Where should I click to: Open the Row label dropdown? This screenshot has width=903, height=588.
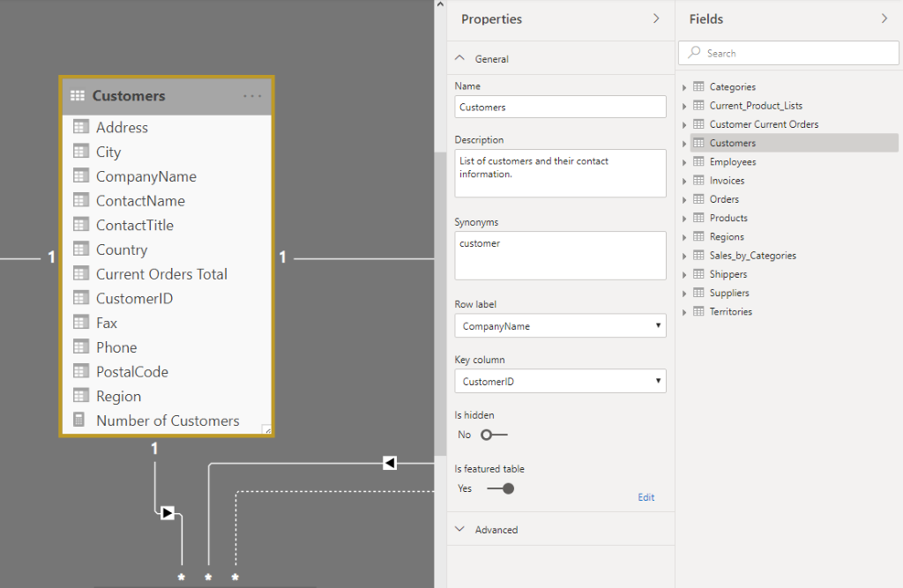tap(560, 326)
